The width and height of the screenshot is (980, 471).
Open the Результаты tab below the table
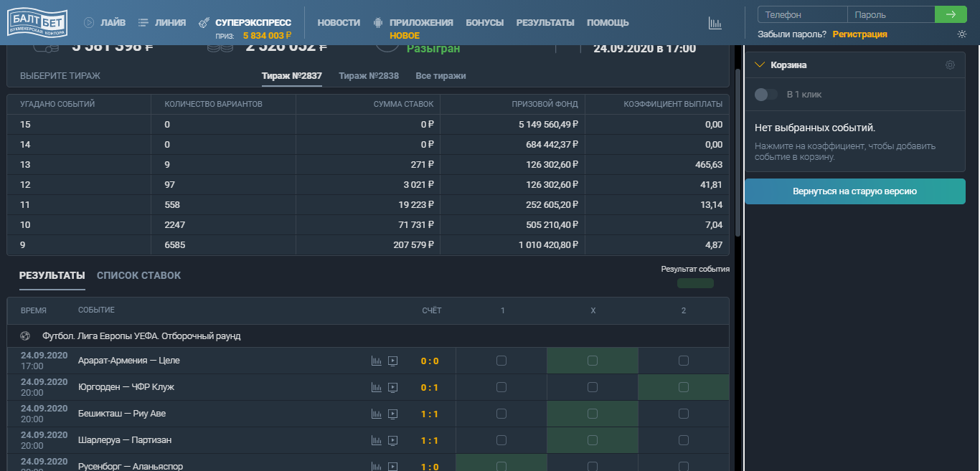point(52,275)
